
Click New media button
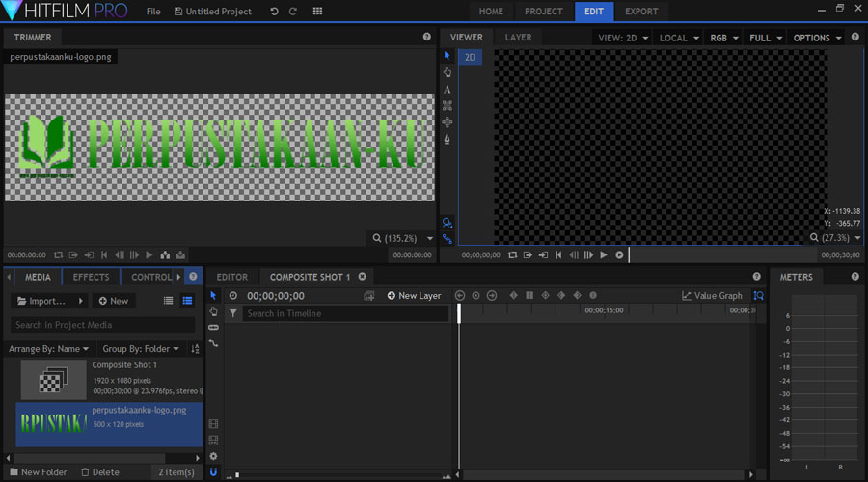tap(114, 301)
